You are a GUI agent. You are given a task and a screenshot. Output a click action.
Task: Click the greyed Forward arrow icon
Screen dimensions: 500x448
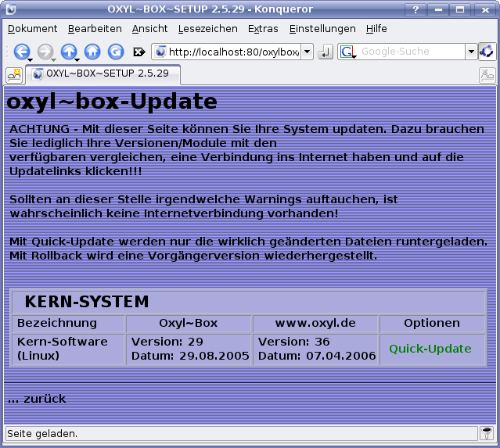click(x=45, y=52)
